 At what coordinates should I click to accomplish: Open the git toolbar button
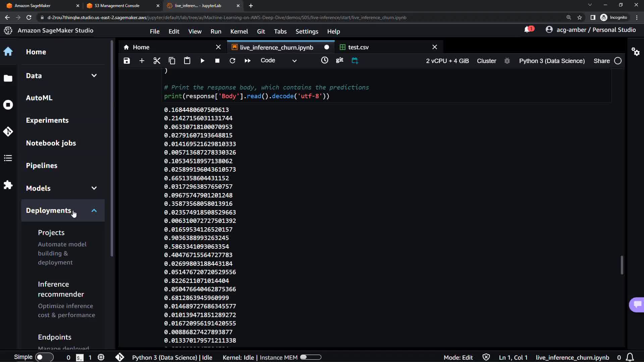click(x=339, y=60)
